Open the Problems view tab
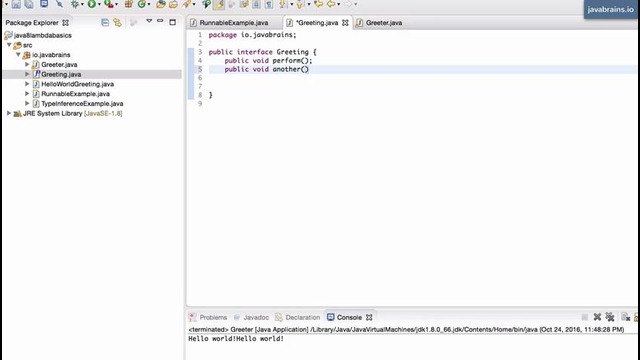 tap(213, 317)
